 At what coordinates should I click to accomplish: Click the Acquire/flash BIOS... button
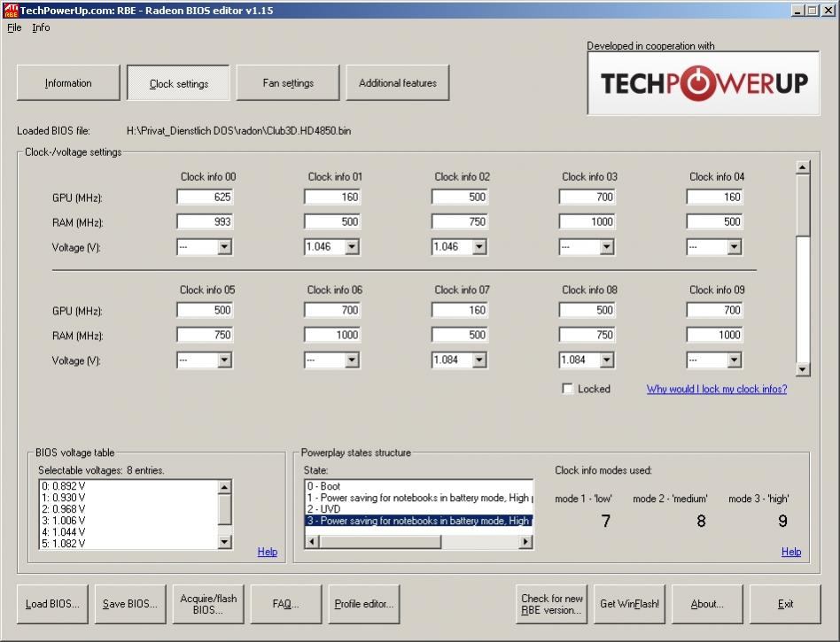click(x=208, y=604)
